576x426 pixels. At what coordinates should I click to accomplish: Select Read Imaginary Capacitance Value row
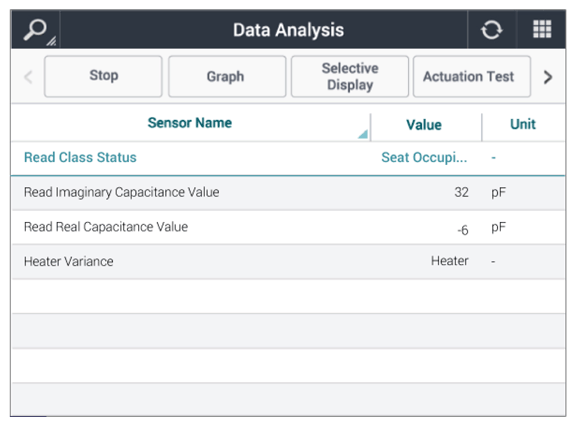tap(288, 193)
